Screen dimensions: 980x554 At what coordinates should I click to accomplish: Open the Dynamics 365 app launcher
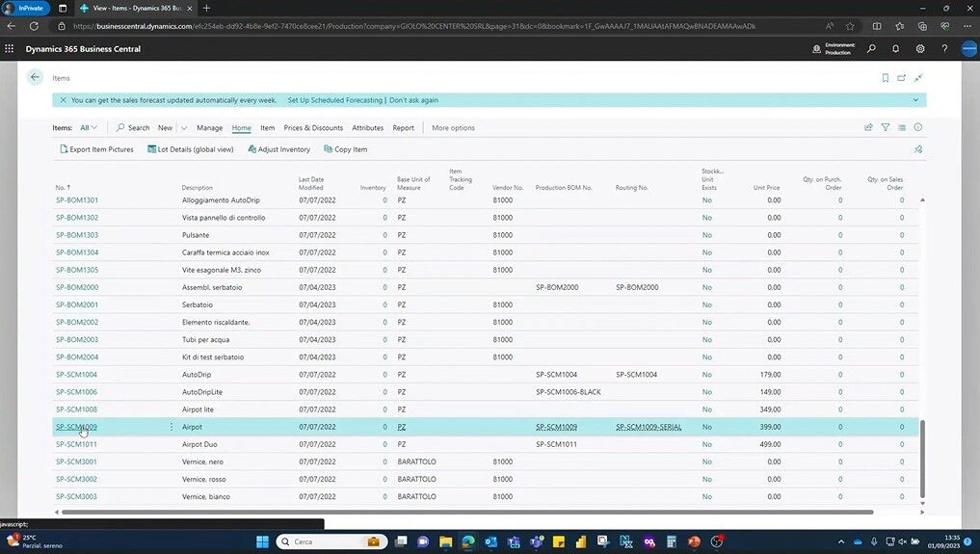point(11,48)
